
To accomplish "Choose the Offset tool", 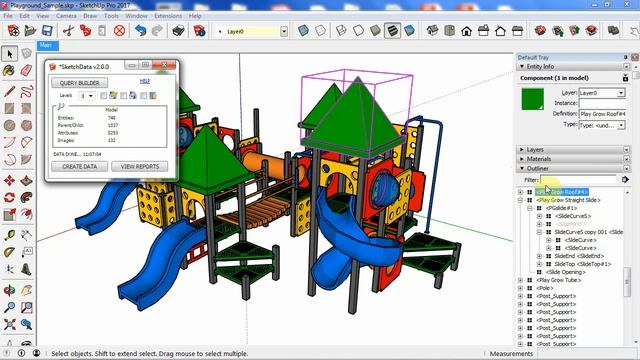I will 26,215.
